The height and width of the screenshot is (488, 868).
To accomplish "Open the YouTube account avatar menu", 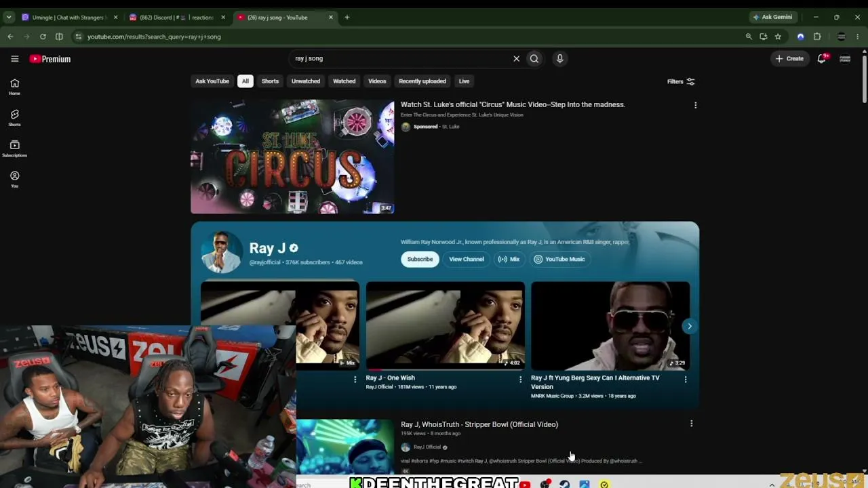I will click(x=845, y=59).
